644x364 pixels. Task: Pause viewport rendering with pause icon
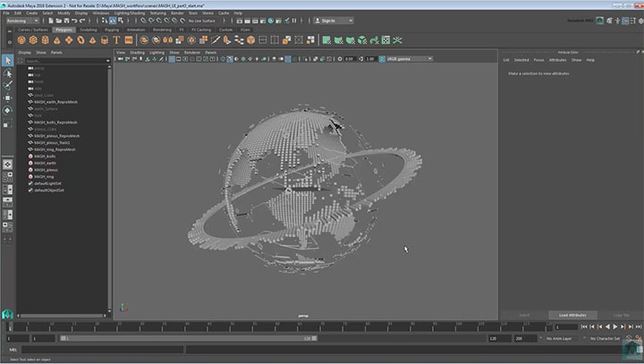tap(294, 21)
